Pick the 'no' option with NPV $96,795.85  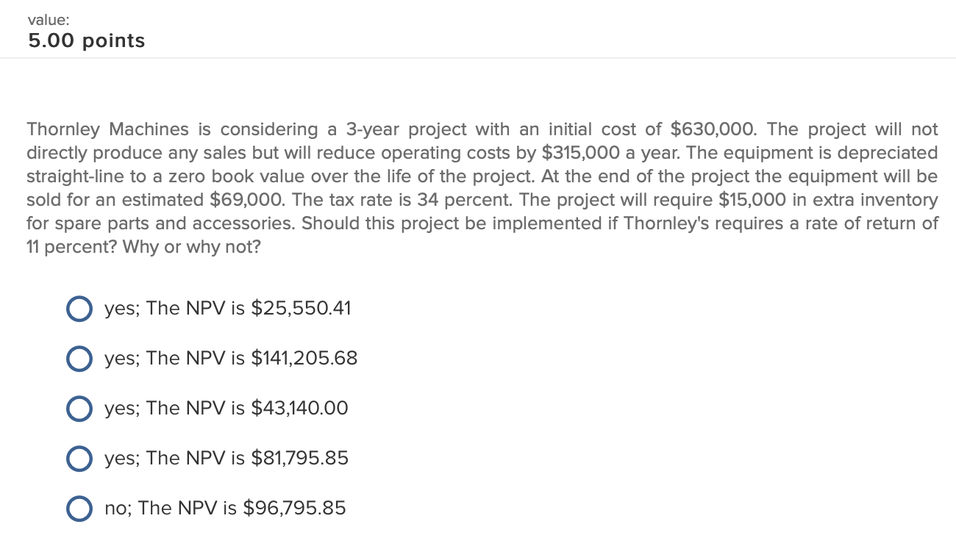(x=79, y=509)
